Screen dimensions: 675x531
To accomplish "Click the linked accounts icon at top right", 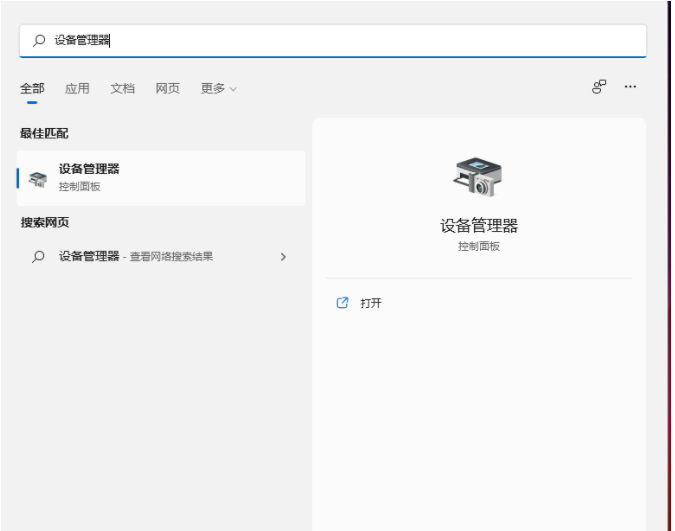I will [x=599, y=87].
